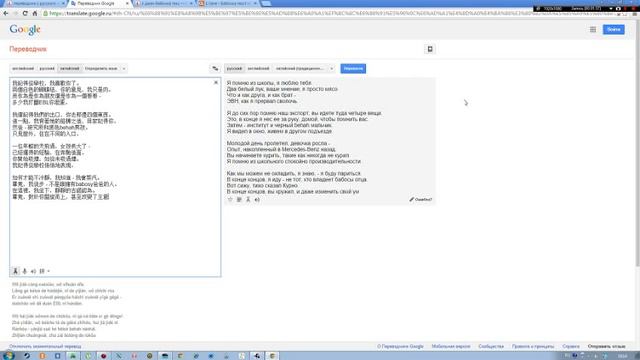This screenshot has width=640, height=360.
Task: Switch to the first browser tab
Action: (34, 3)
